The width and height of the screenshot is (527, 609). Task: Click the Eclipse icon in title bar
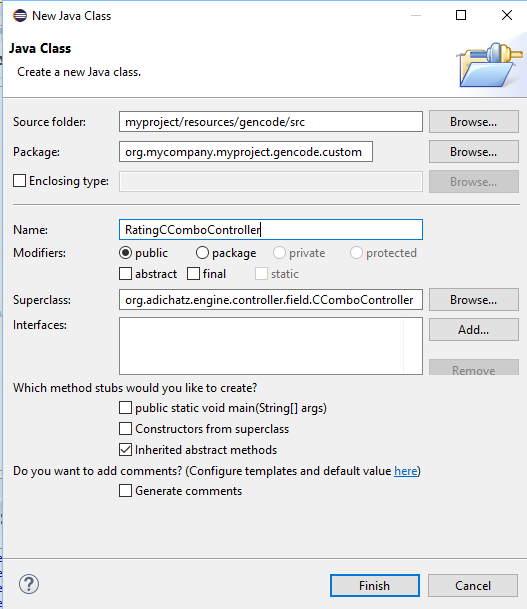pyautogui.click(x=20, y=16)
